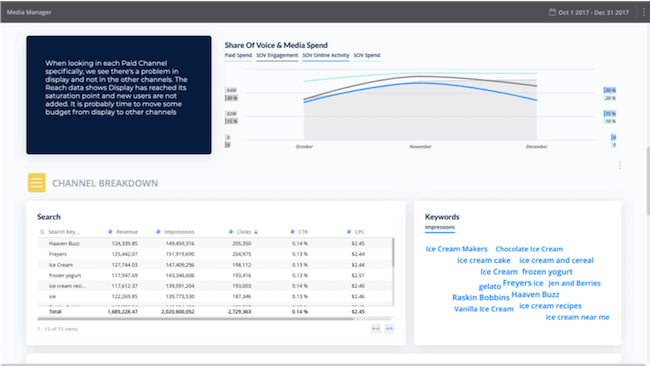Select the Ice Cream table row

click(x=215, y=265)
